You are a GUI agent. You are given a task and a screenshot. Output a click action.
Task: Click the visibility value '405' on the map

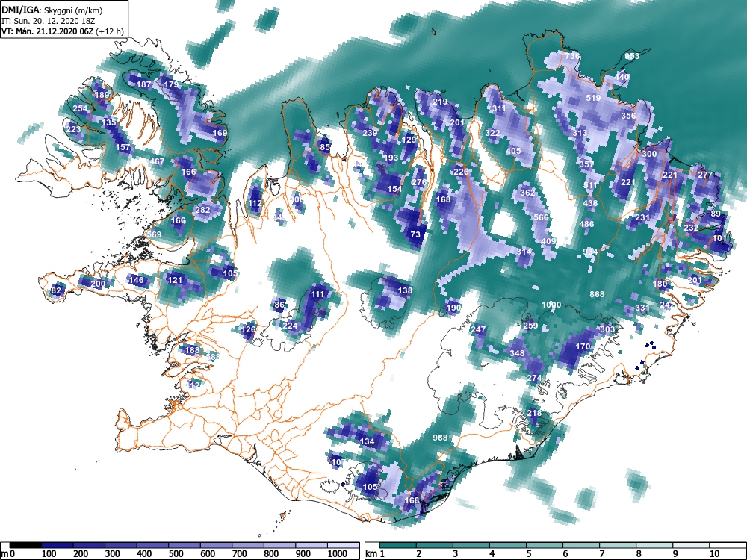click(513, 151)
